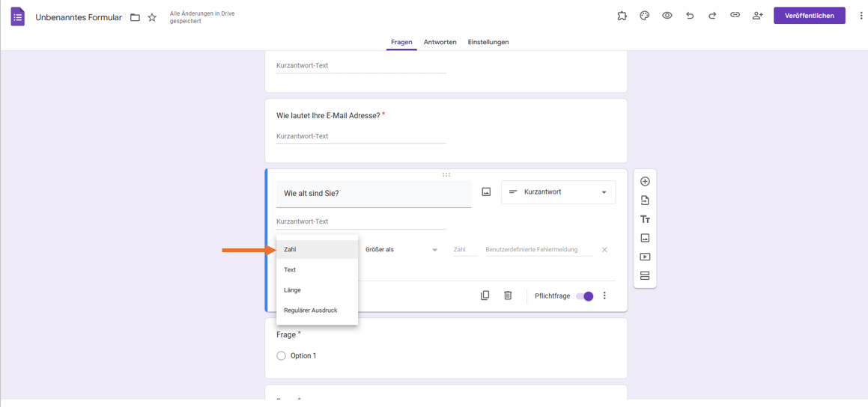Open the add-ons puzzle icon
868x407 pixels.
pos(622,16)
